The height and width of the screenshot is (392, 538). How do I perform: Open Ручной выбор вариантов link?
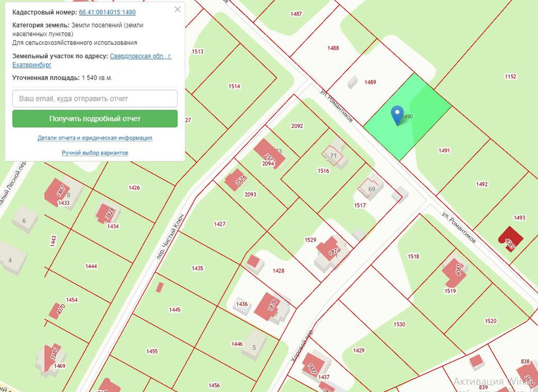pos(95,153)
